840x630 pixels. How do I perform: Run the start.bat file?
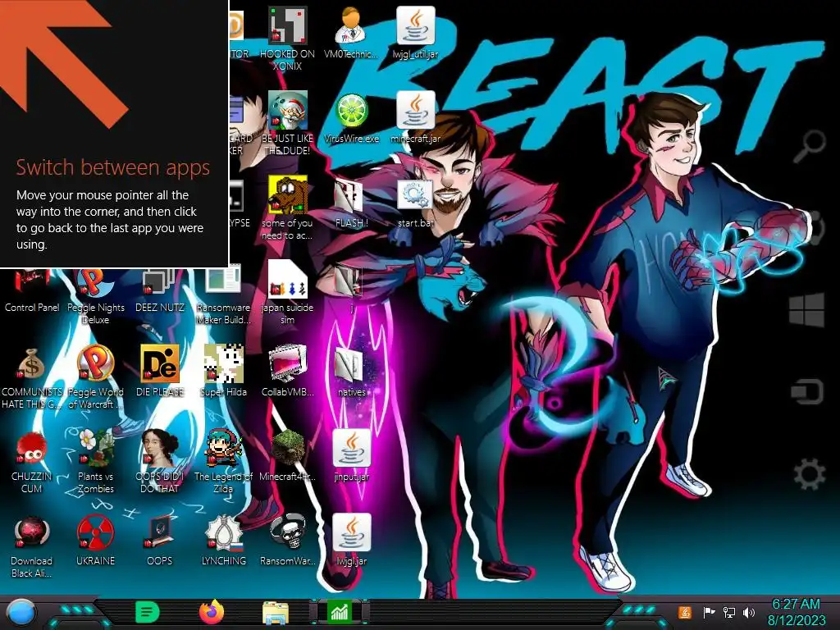(415, 195)
